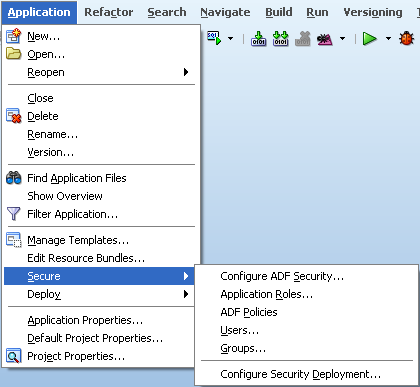Click the Manage Templates icon
Image resolution: width=420 pixels, height=387 pixels.
[x=14, y=240]
